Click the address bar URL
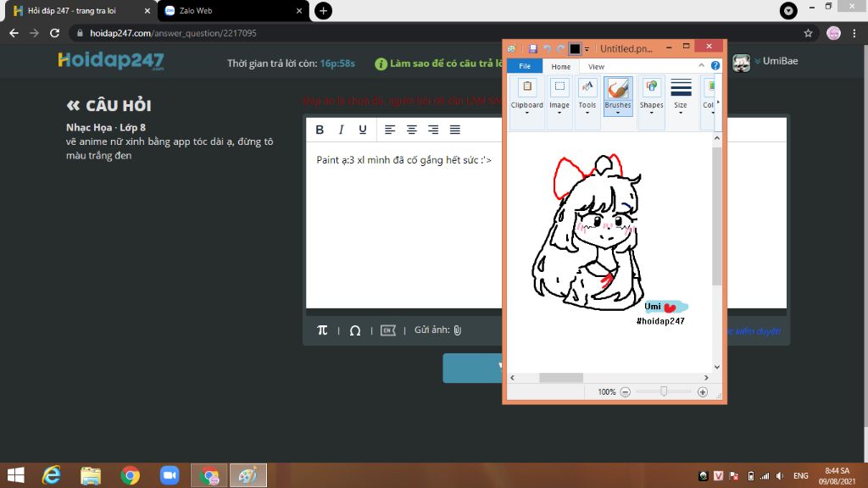The image size is (868, 488). click(173, 33)
